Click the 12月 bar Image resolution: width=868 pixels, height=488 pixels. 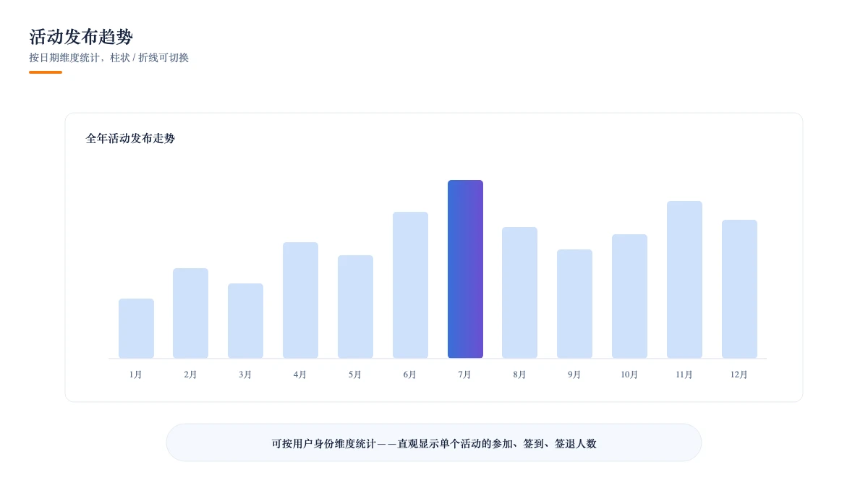[x=739, y=289]
